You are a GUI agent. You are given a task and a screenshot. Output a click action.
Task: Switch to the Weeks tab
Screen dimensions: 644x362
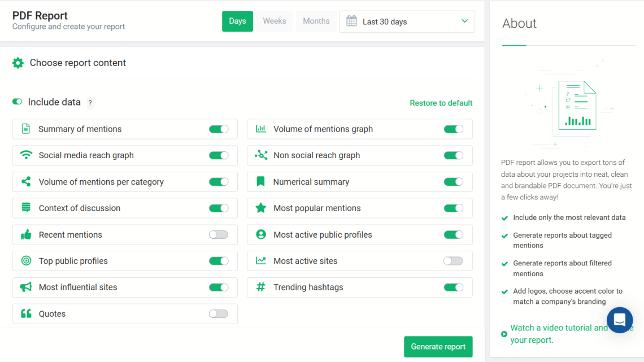coord(275,21)
